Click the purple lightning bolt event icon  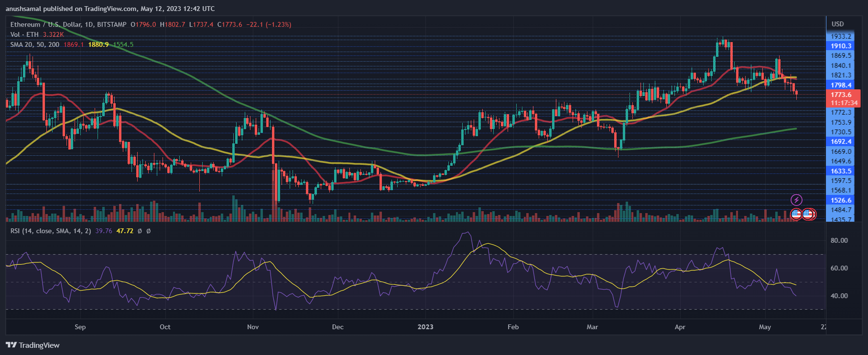(796, 200)
